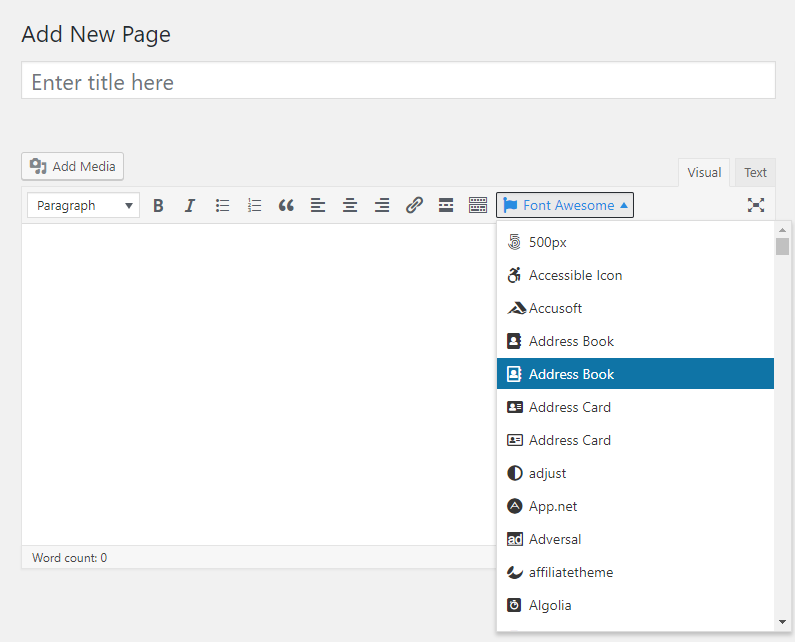Screen dimensions: 795x642
Task: Insert a numbered list
Action: pyautogui.click(x=254, y=205)
